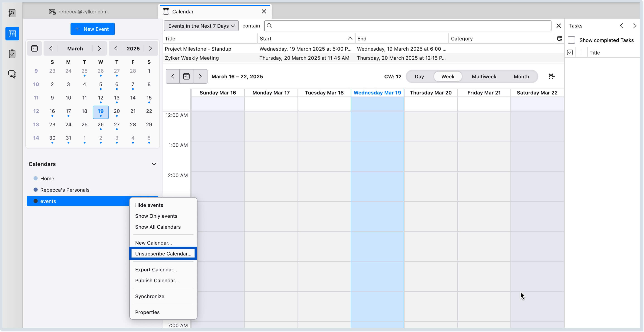Open Events in the Next 7 Days dropdown
This screenshot has height=332, width=644.
201,26
